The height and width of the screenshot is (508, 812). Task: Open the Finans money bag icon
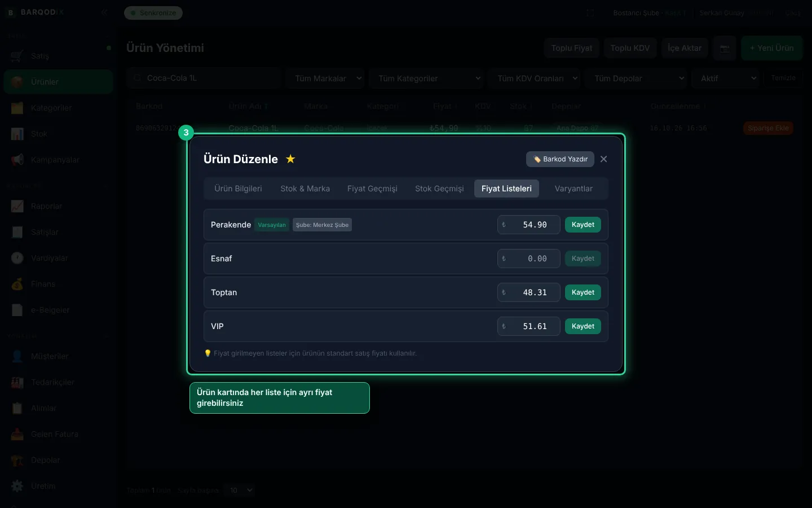point(17,284)
